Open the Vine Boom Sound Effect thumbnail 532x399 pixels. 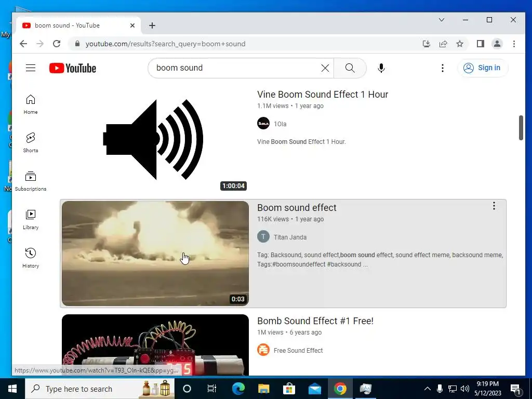155,140
